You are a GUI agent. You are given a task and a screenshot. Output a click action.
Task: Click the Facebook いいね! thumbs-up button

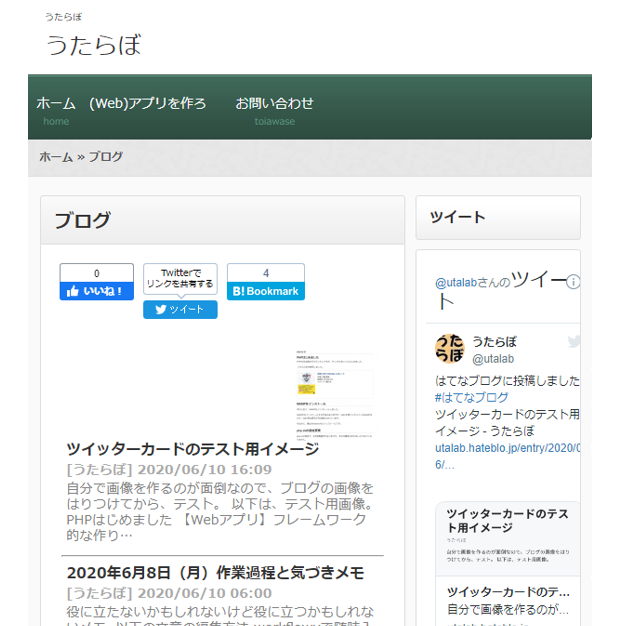tap(97, 291)
